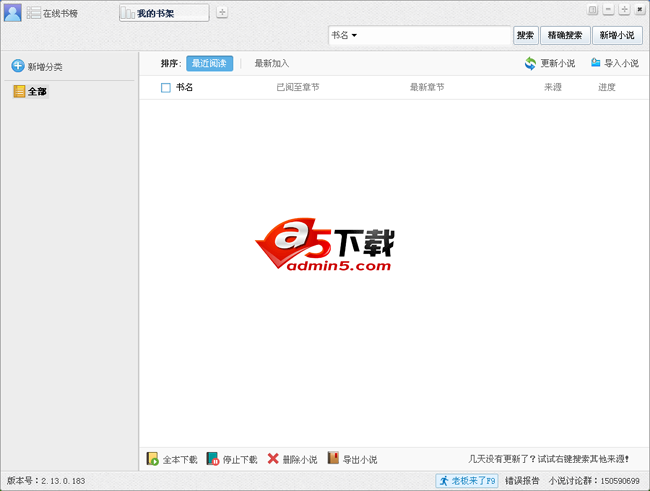Open the 在线书榜 tab
The width and height of the screenshot is (650, 491).
click(x=53, y=13)
